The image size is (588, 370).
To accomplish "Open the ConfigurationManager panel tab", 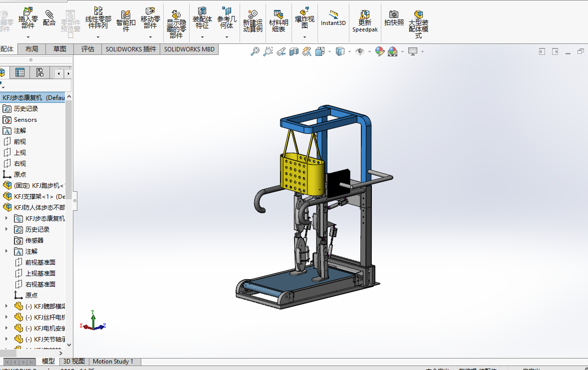I will point(40,72).
